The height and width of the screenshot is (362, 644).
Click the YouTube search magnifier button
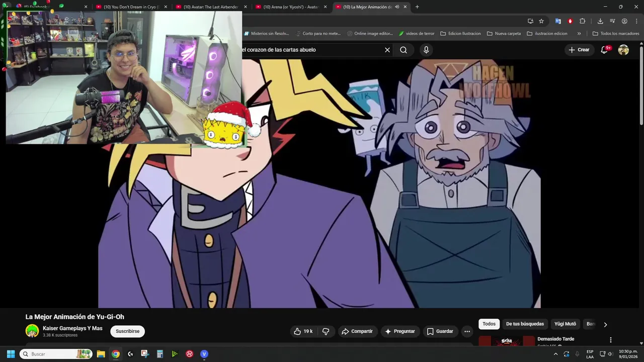coord(404,50)
